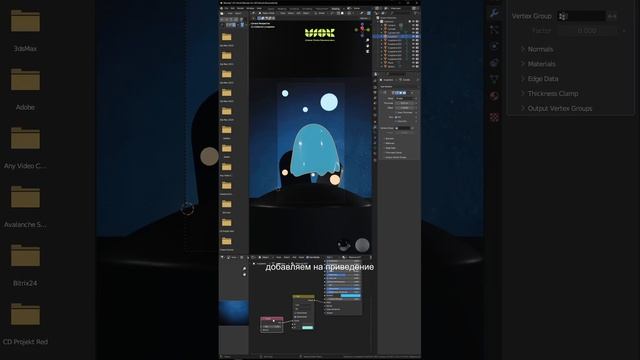Viewport: 640px width, 360px height.
Task: Adjust the Vertex Group Factor slider
Action: pyautogui.click(x=587, y=31)
